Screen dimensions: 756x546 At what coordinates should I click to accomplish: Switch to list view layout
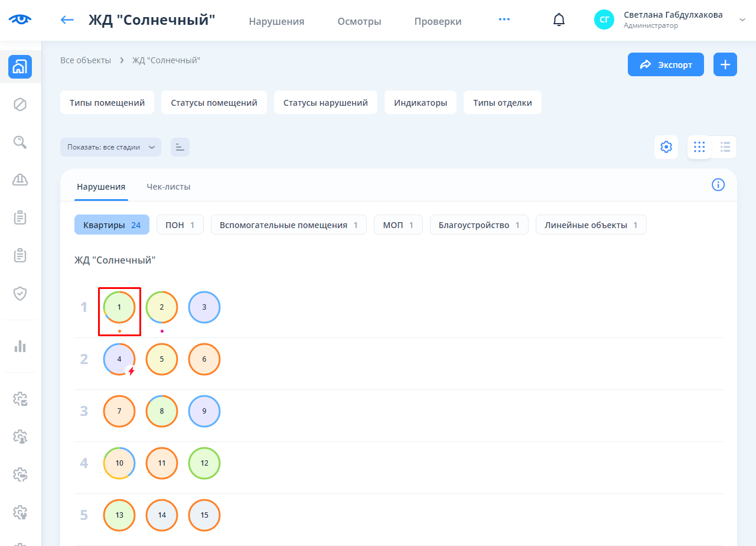(x=725, y=147)
